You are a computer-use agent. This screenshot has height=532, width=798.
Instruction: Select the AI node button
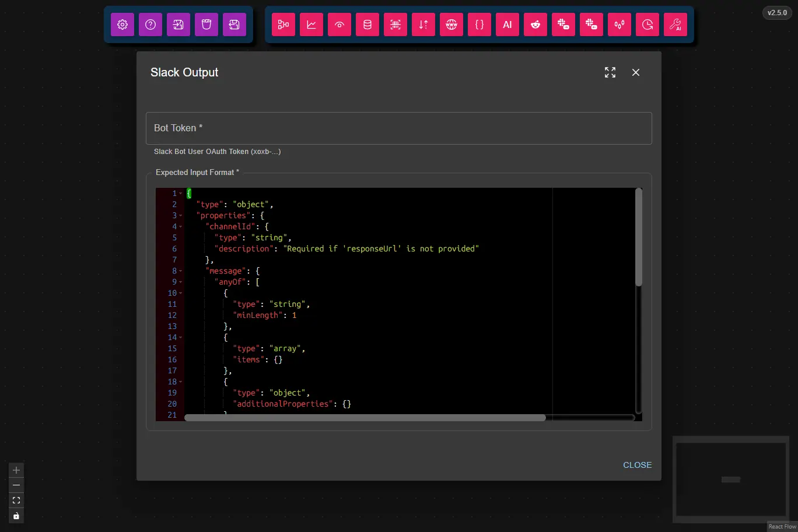click(x=508, y=24)
